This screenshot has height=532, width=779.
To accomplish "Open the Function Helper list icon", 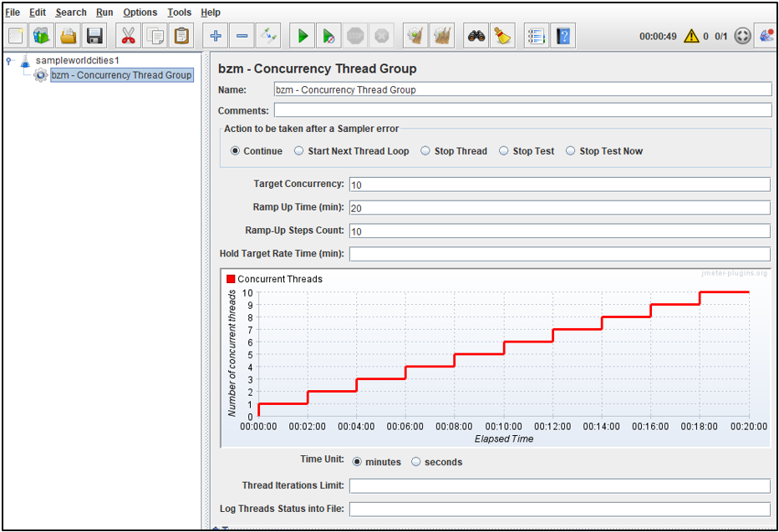I will tap(537, 36).
